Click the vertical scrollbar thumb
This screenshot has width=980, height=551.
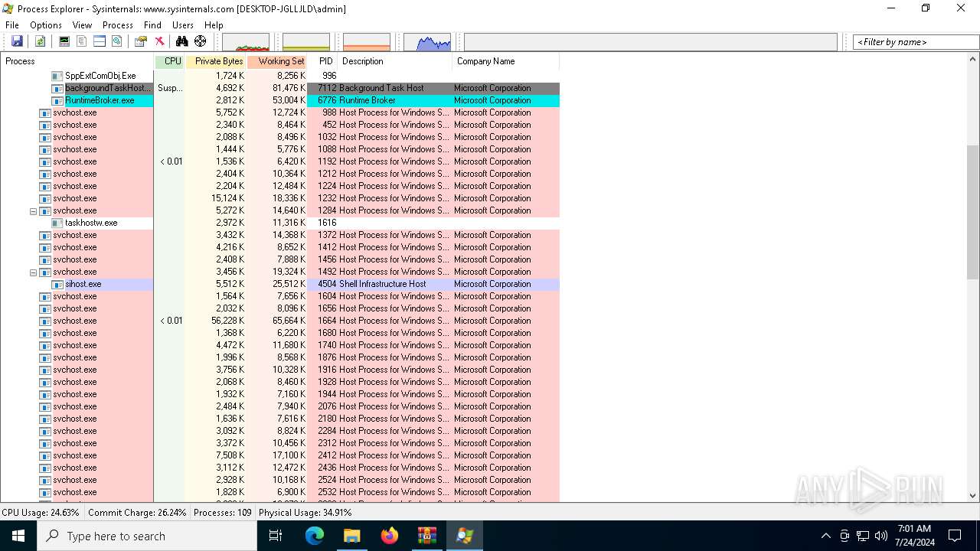pos(973,212)
